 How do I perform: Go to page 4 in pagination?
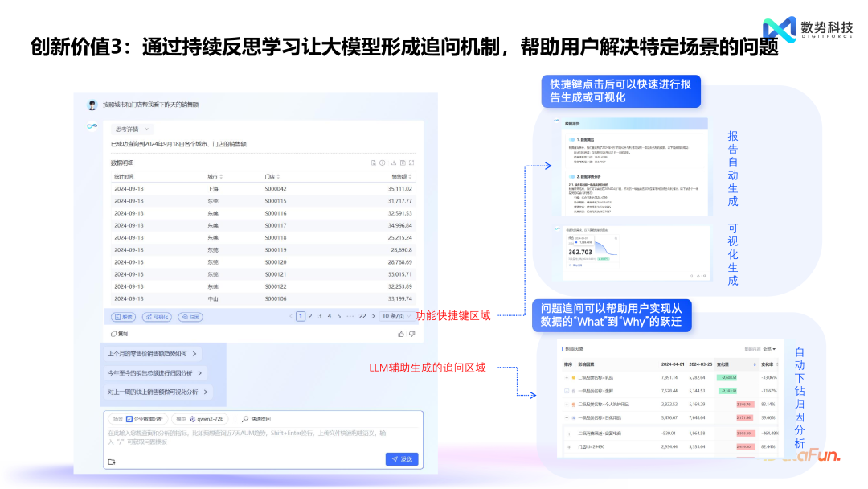[330, 316]
